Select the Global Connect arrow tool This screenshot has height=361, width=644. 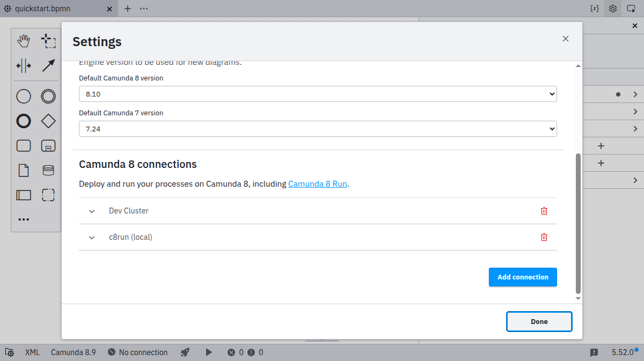tap(48, 65)
